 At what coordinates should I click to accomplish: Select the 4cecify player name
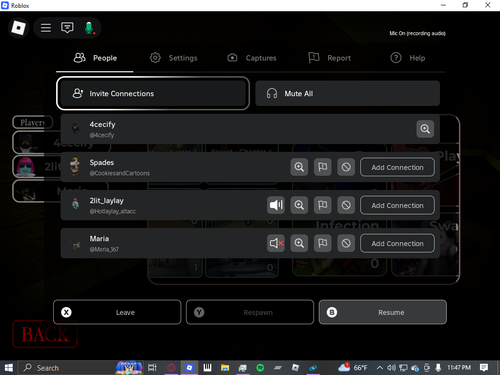[102, 124]
